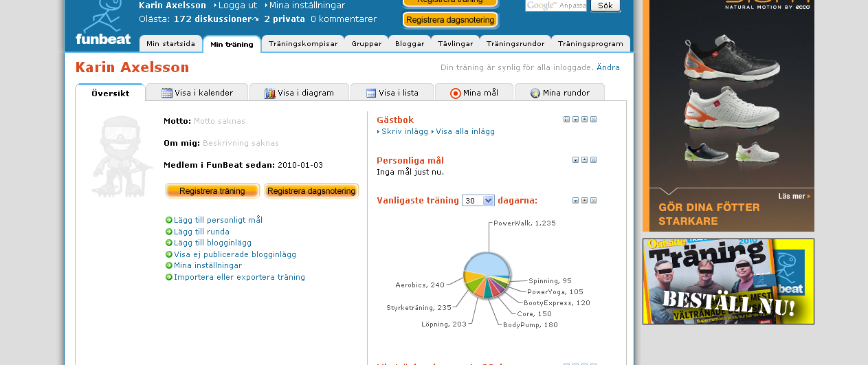Screen dimensions: 868x365
Task: Move the Vanligaste träning widget down
Action: pos(575,201)
